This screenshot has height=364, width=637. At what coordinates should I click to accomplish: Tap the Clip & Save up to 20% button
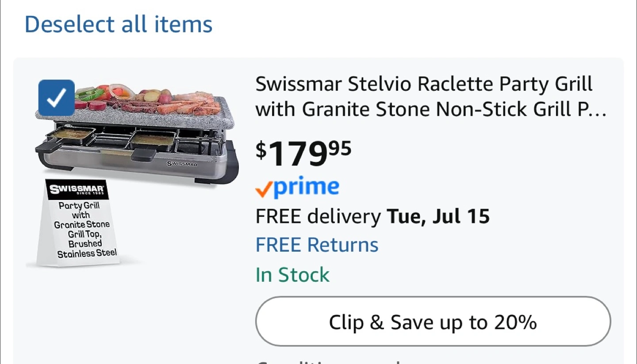[x=433, y=322]
